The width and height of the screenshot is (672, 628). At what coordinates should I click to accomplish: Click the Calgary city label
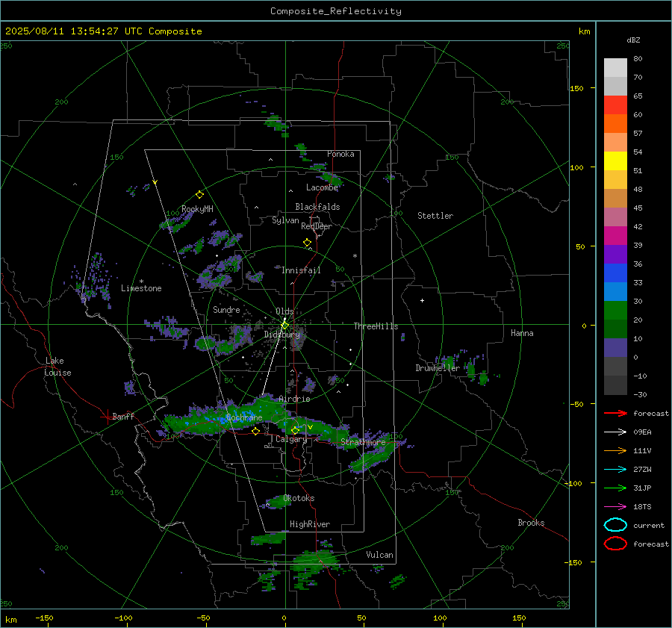[291, 439]
